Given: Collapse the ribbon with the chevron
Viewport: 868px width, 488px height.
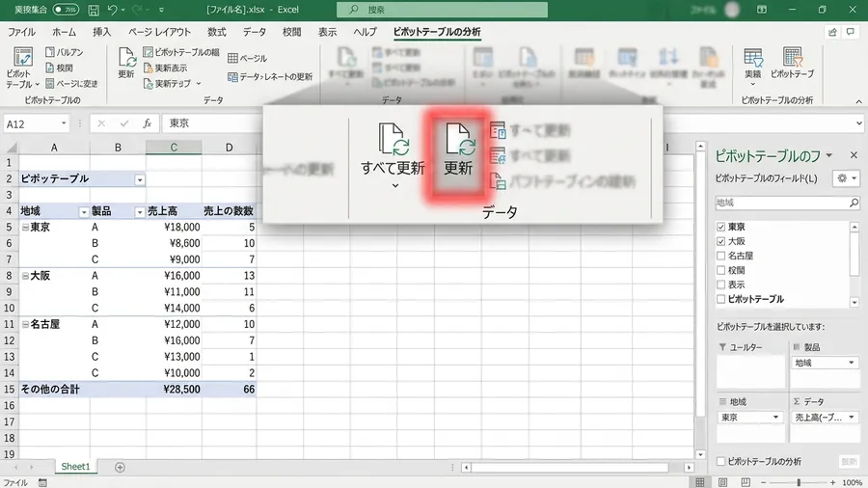Looking at the screenshot, I should tap(858, 101).
